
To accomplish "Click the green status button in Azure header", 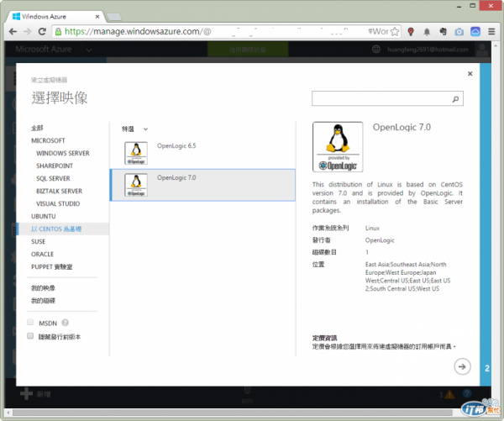I will [x=248, y=50].
